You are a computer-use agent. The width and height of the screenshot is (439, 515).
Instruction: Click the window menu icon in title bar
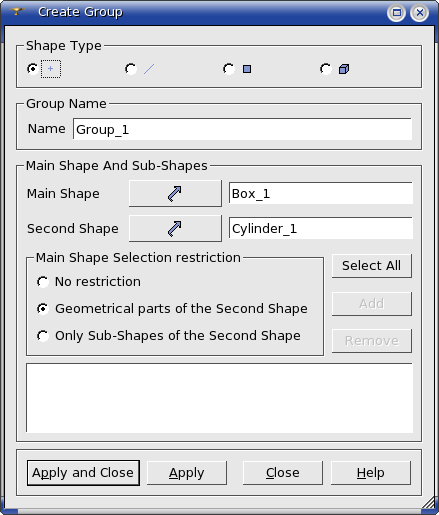[16, 12]
